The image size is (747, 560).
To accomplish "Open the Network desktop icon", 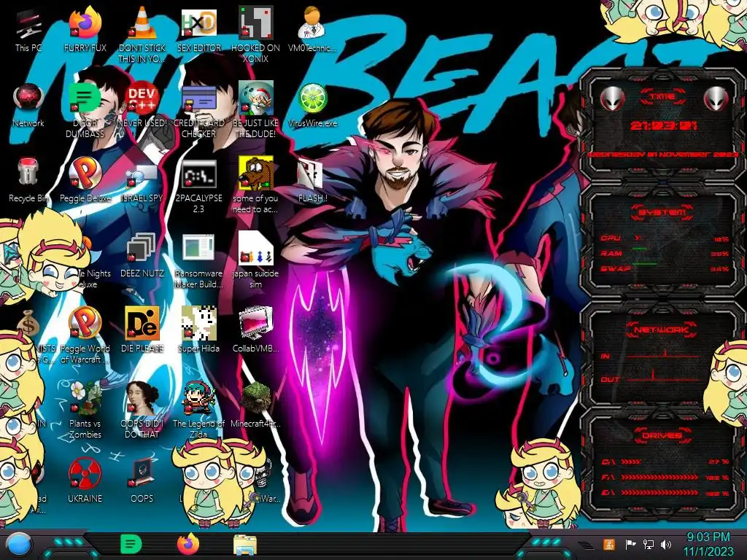I will tap(28, 105).
